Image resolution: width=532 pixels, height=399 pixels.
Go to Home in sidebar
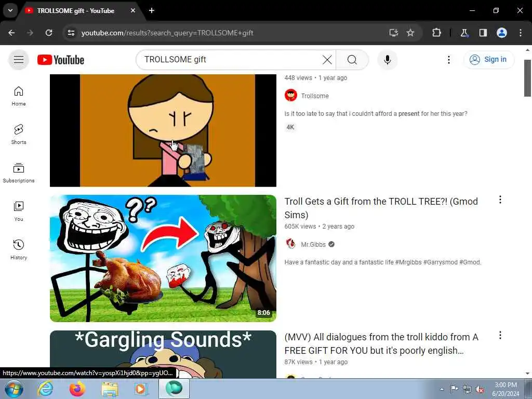(19, 96)
